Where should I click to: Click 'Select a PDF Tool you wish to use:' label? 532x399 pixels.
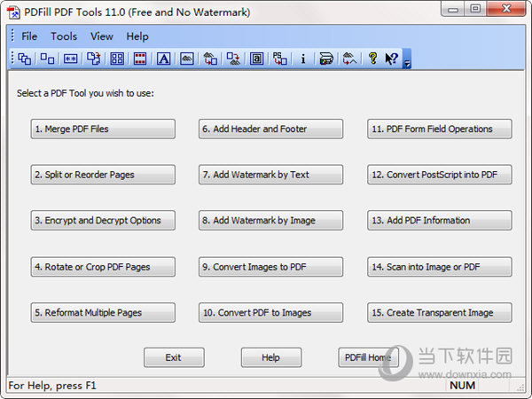tap(85, 93)
